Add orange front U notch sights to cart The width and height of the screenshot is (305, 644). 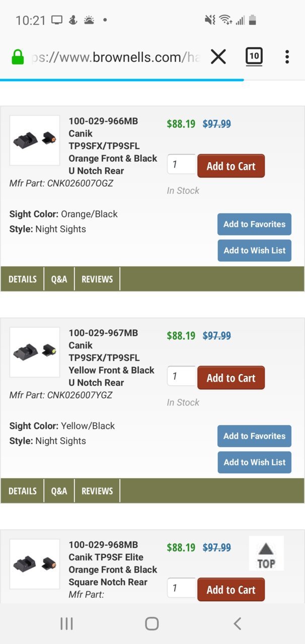pos(231,166)
